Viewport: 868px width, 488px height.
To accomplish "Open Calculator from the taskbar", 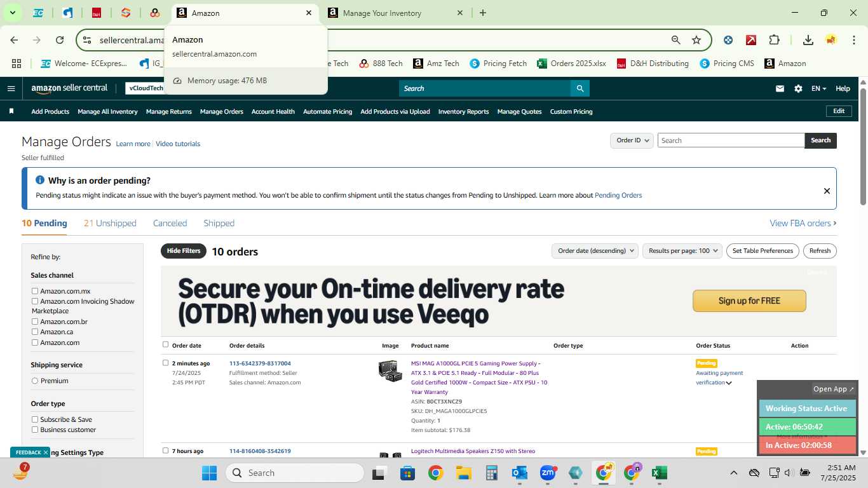I will [x=491, y=473].
